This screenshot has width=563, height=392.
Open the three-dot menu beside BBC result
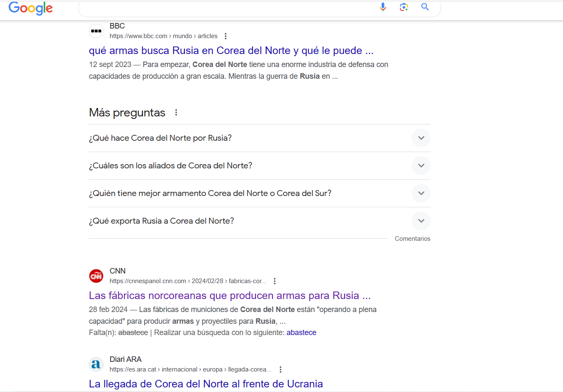click(226, 36)
